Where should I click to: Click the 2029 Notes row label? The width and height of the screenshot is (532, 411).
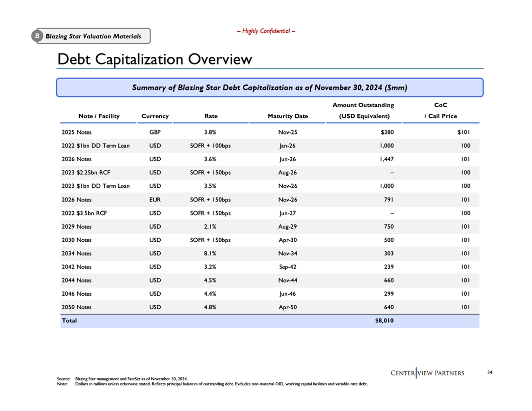[77, 227]
